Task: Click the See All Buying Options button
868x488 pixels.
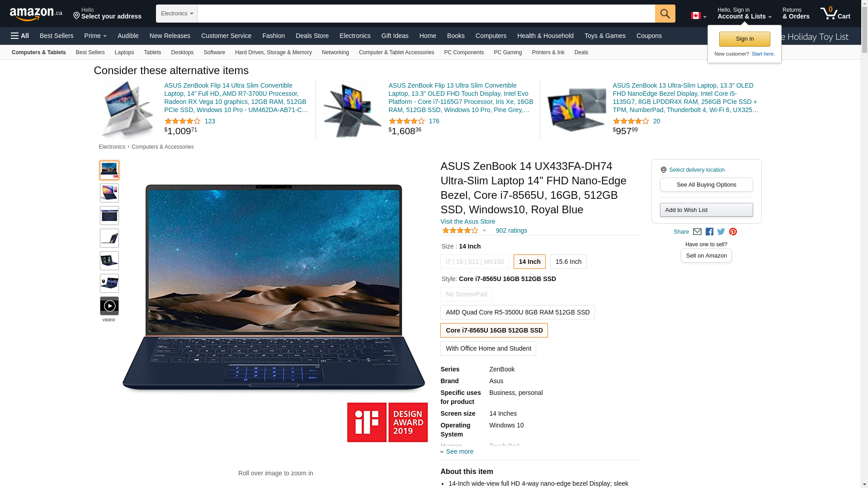Action: click(706, 184)
